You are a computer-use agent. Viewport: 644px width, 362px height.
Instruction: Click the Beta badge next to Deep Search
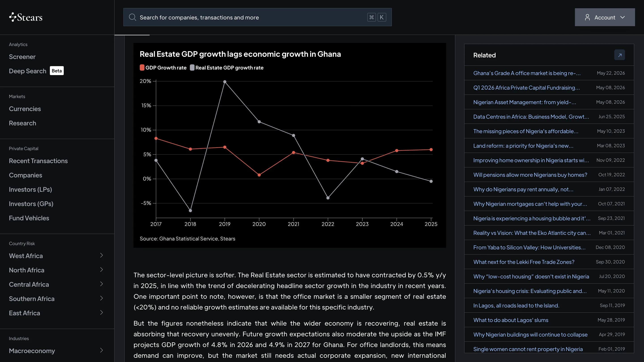[x=57, y=71]
